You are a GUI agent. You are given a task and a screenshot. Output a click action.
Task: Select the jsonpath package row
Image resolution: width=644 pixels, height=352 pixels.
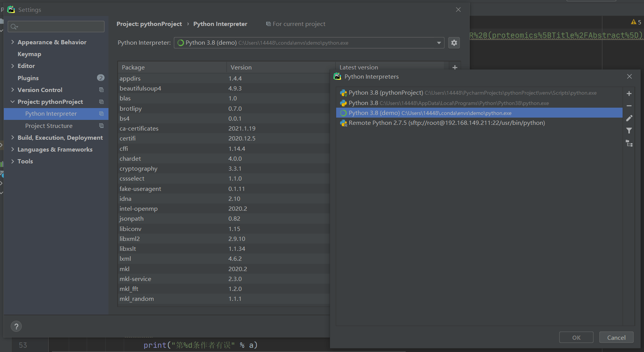pyautogui.click(x=224, y=218)
